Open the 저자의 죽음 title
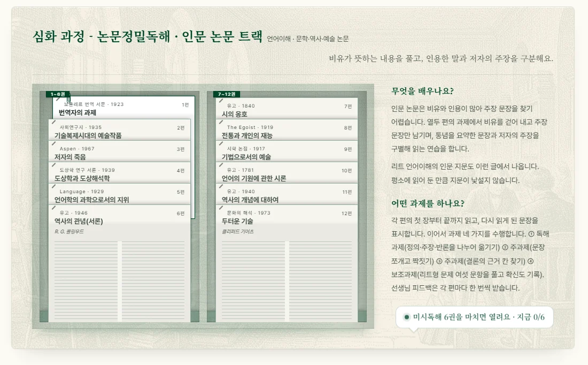 70,157
